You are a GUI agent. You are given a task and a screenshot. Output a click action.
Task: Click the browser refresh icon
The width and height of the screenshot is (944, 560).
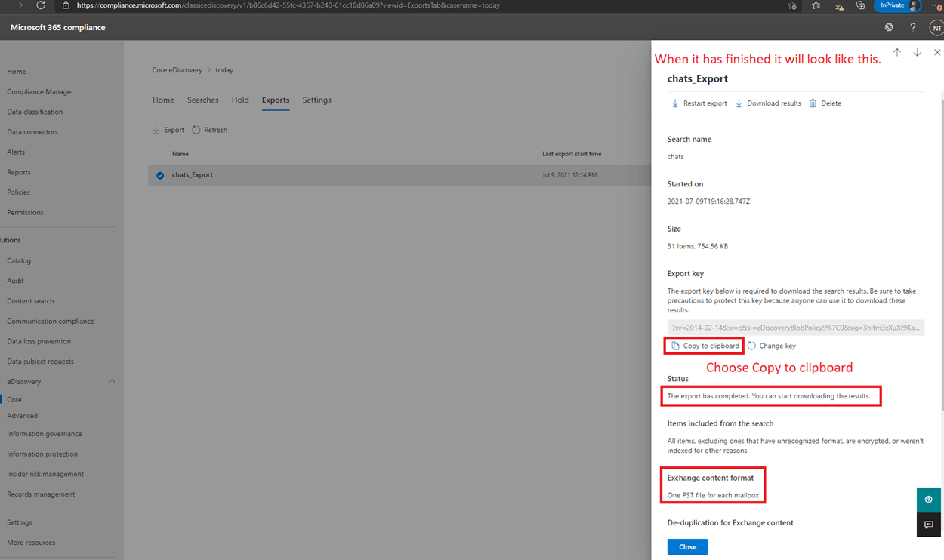click(41, 5)
